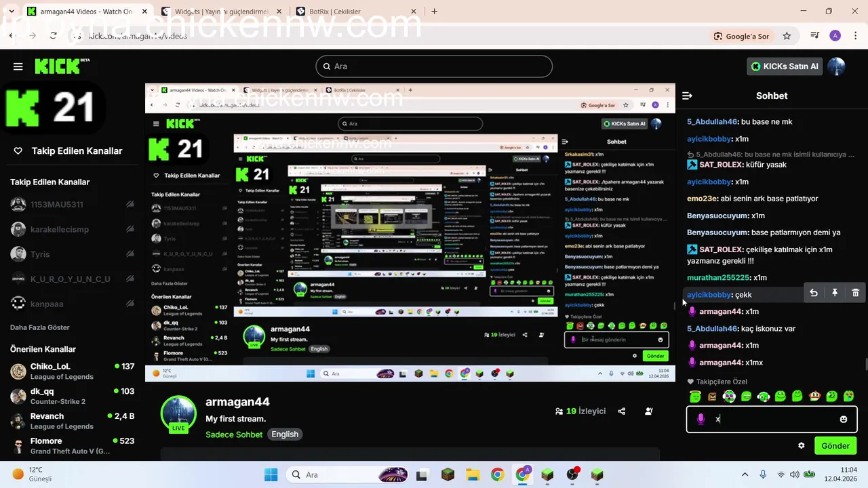
Task: Click the armagan44 LIVE avatar
Action: coord(178,413)
